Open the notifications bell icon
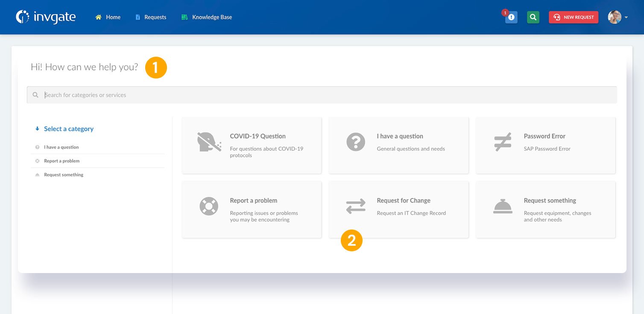 point(511,17)
